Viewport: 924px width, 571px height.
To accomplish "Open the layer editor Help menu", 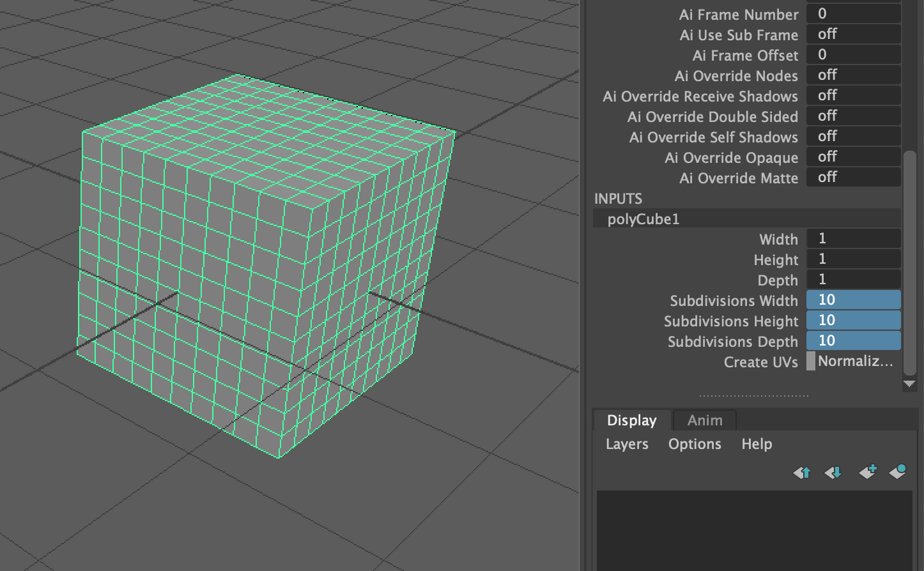I will [757, 444].
